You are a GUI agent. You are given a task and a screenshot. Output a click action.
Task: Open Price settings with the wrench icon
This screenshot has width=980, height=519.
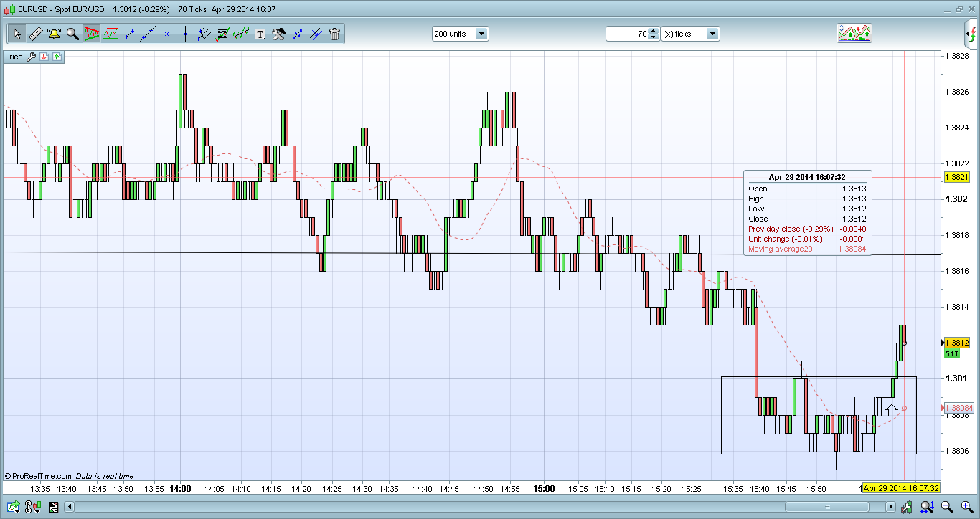coord(32,57)
